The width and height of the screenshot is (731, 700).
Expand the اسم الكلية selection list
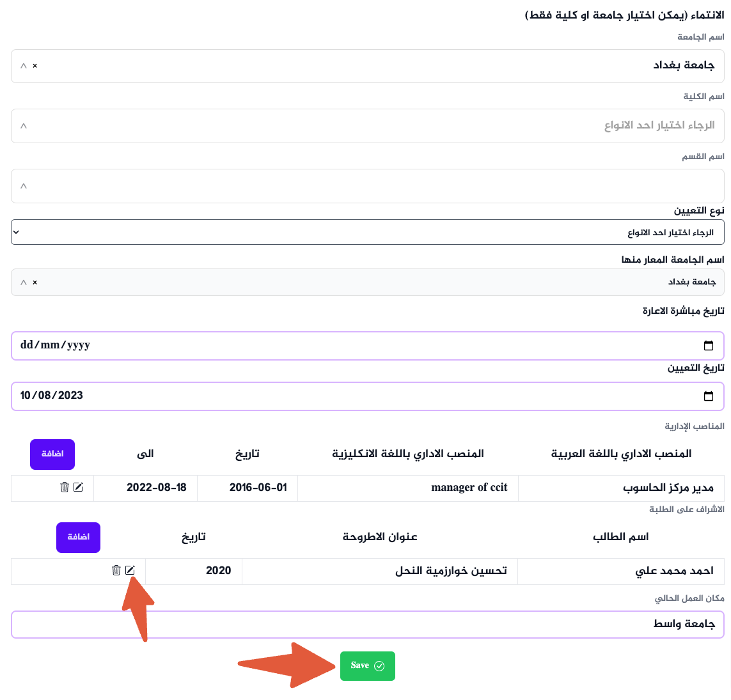click(24, 126)
